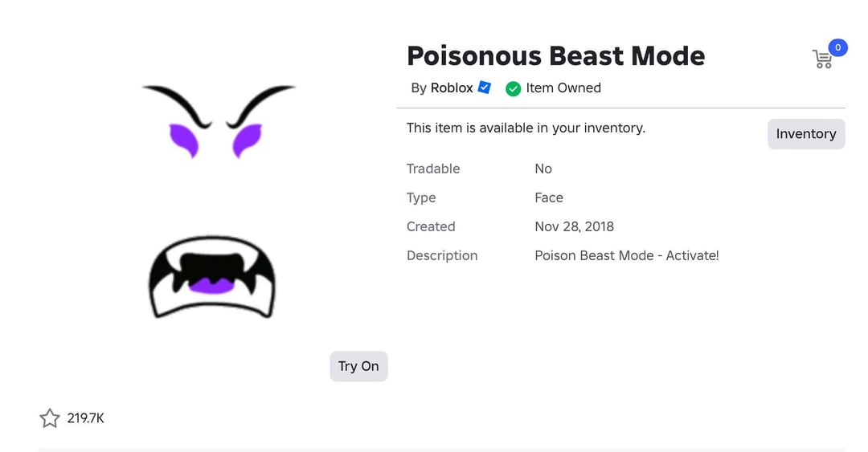This screenshot has height=452, width=868.
Task: Click the Poison Beast Mode - Activate! description
Action: 626,255
